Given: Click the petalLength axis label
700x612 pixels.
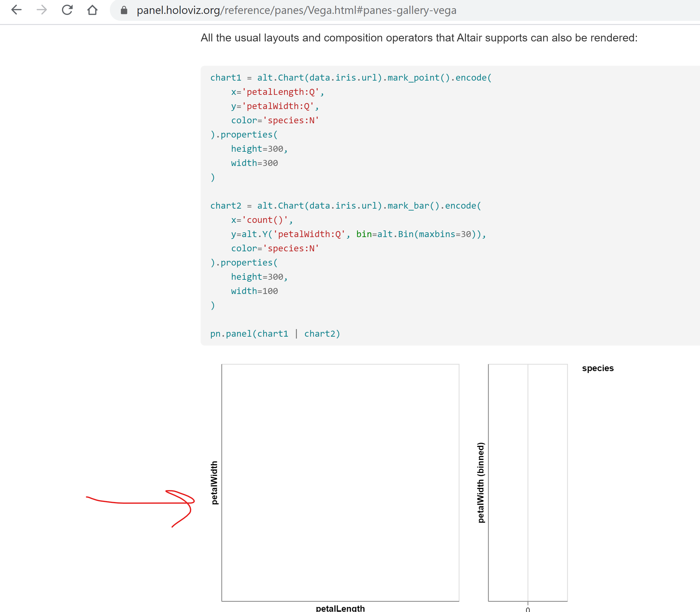Looking at the screenshot, I should click(x=341, y=609).
